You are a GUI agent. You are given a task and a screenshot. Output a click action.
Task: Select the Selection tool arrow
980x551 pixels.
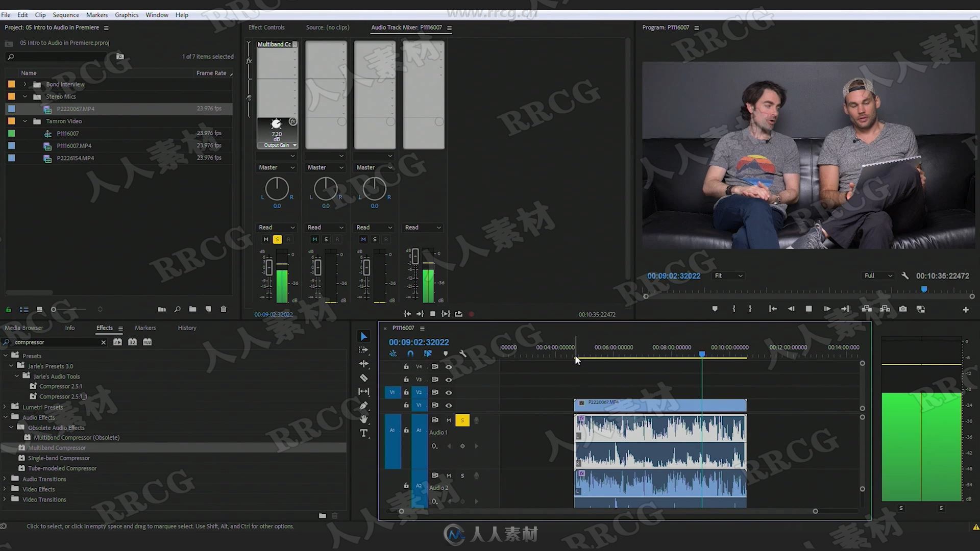click(x=363, y=336)
